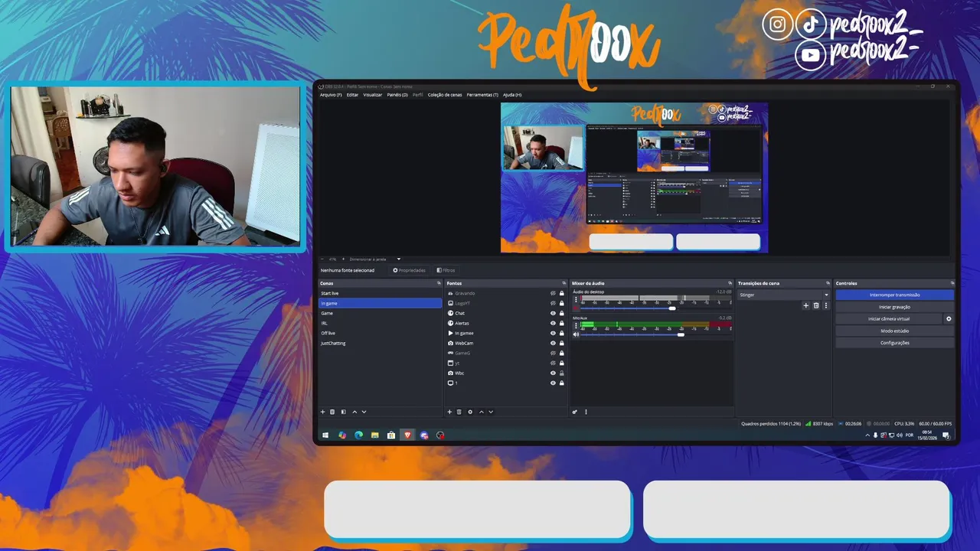
Task: Click Iniciar câmera virtual button
Action: [x=888, y=319]
